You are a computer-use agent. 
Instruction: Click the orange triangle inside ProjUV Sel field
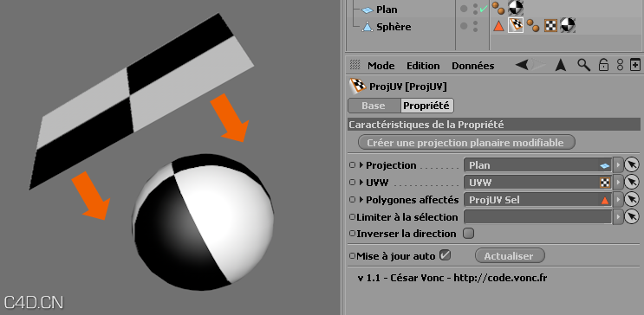click(x=605, y=200)
